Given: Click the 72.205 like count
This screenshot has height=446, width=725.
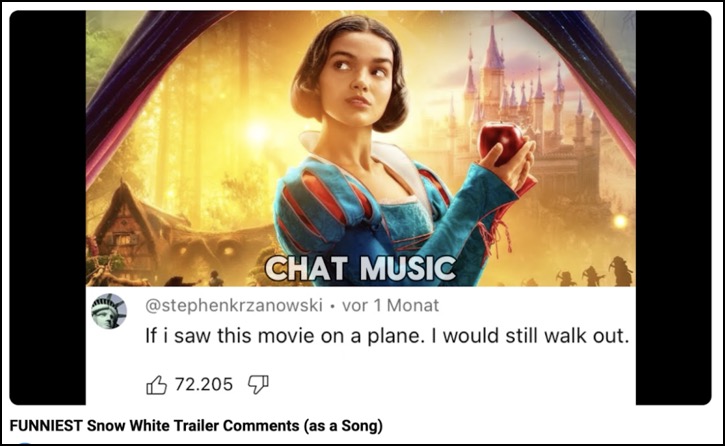Looking at the screenshot, I should coord(204,384).
